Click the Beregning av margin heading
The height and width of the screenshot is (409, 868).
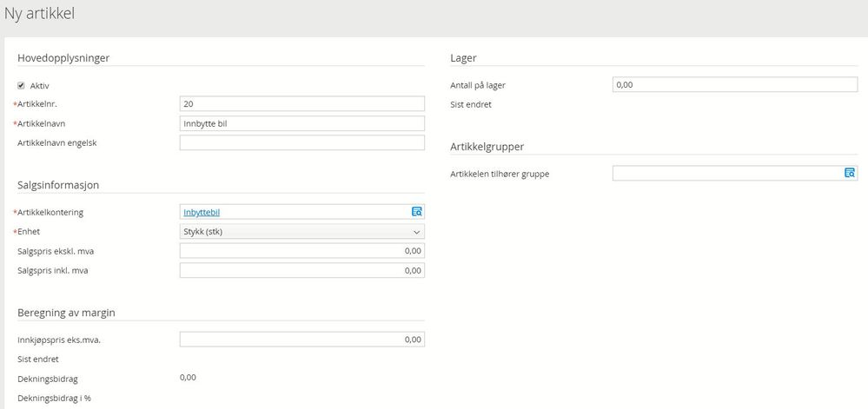point(67,313)
